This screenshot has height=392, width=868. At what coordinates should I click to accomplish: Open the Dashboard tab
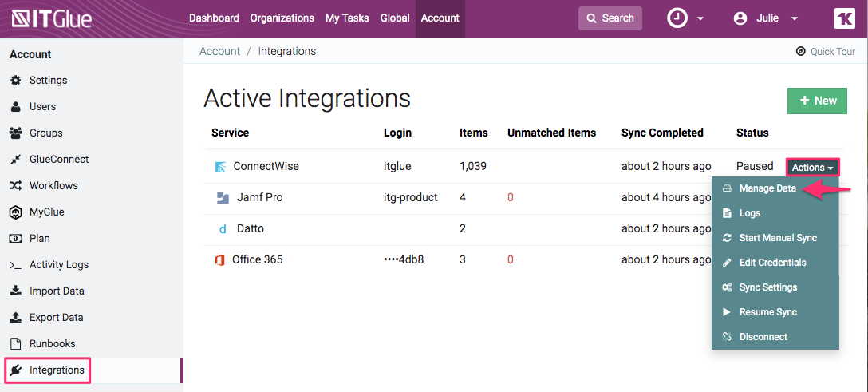215,18
